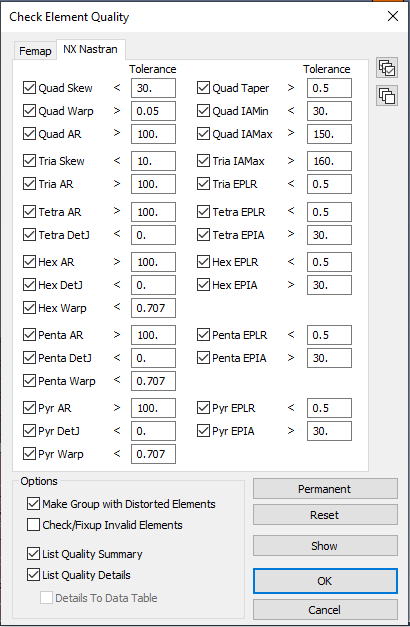The image size is (410, 627).
Task: Click the Tetra DetJ tolerance field
Action: point(153,235)
